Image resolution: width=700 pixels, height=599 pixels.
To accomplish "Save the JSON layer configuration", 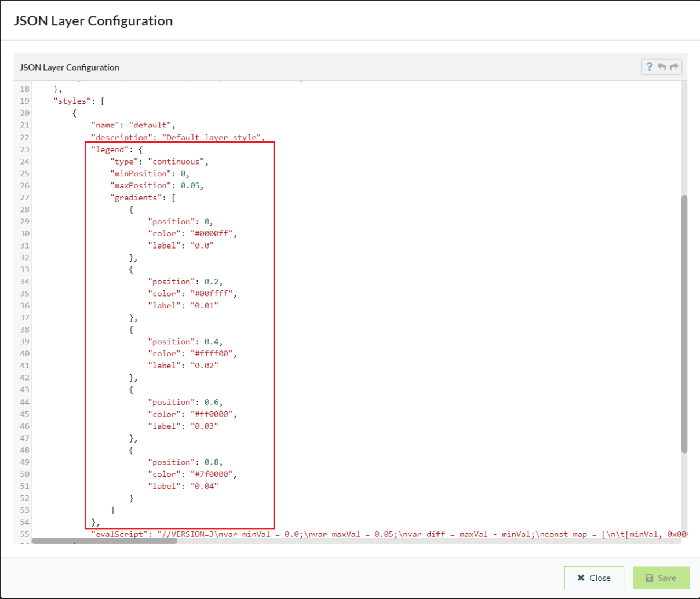I will (661, 578).
